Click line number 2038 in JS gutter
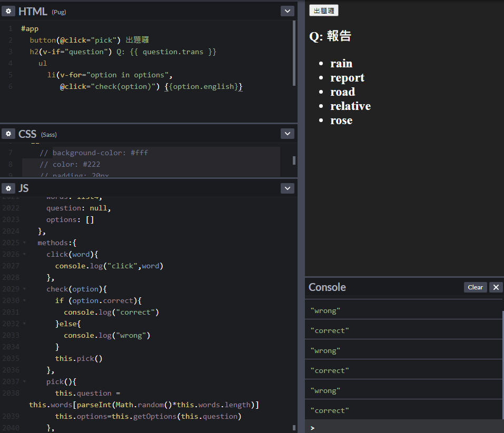Screen dimensions: 504x433 (11, 393)
